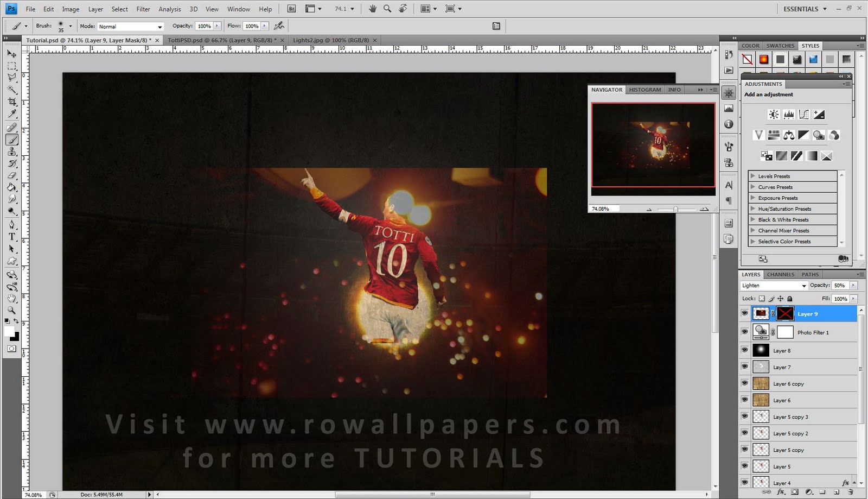Add a Channel Mixer adjustment
The width and height of the screenshot is (868, 499).
(834, 135)
